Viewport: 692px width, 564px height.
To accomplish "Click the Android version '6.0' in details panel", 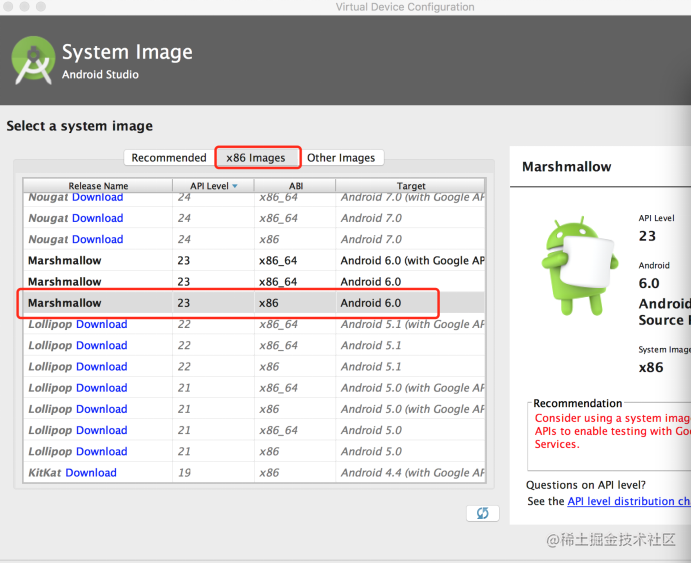I will coord(649,283).
